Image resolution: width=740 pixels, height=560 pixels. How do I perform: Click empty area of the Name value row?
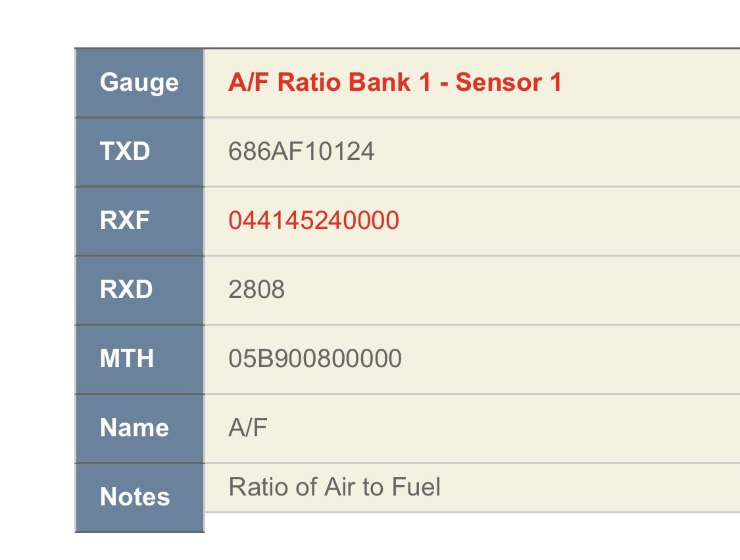coord(504,428)
